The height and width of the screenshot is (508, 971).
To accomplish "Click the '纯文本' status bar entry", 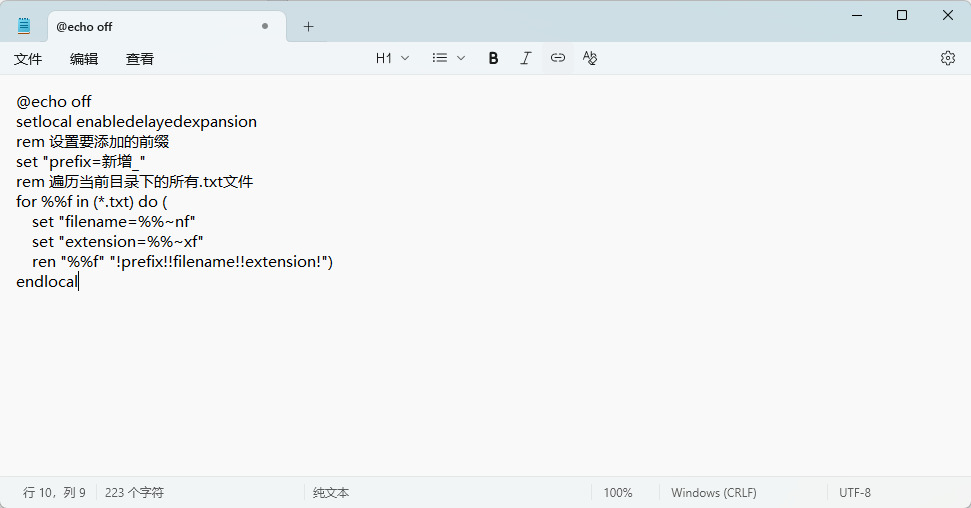I will 331,493.
